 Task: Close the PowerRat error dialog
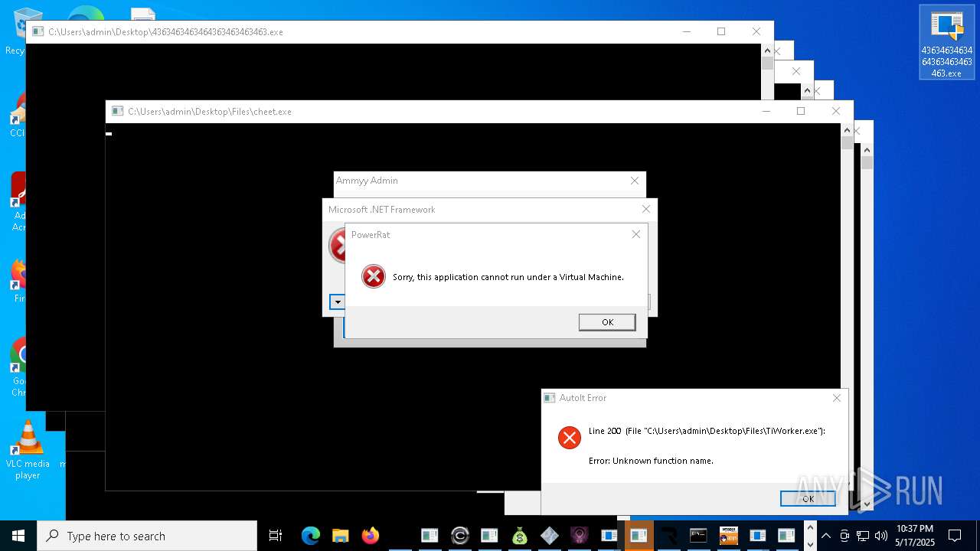click(635, 234)
